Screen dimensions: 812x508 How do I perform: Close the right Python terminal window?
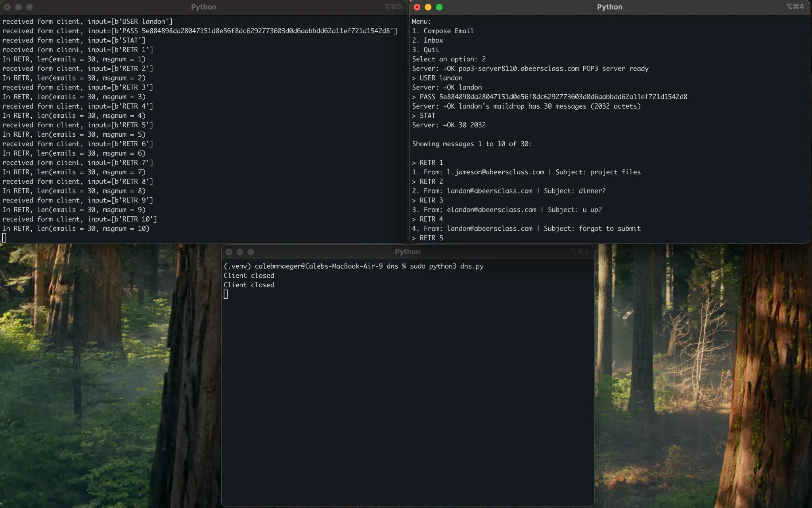(x=417, y=7)
